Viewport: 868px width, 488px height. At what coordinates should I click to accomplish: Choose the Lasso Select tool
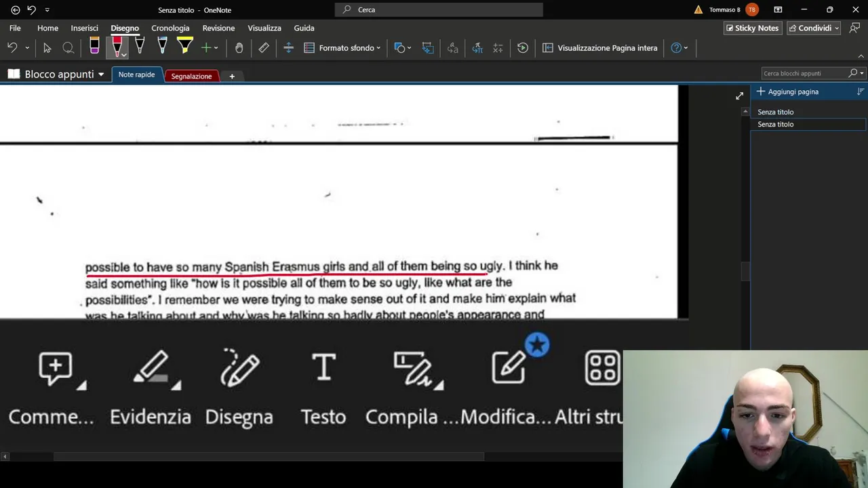(x=68, y=48)
